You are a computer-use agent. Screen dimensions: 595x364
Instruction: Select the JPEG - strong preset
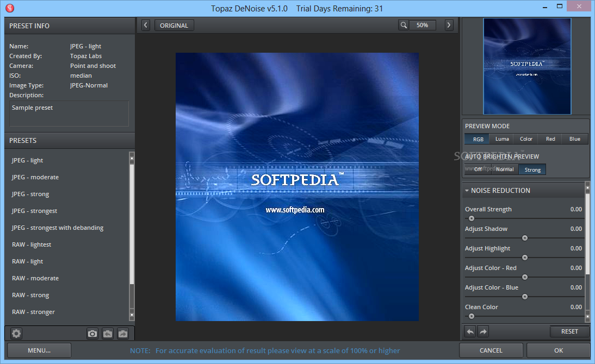(x=30, y=194)
